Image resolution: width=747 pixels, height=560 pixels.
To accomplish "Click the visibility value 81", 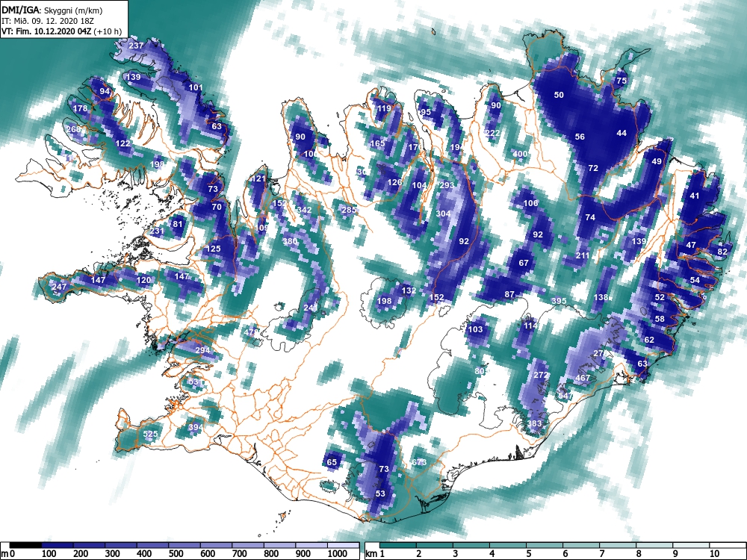I will click(x=178, y=224).
